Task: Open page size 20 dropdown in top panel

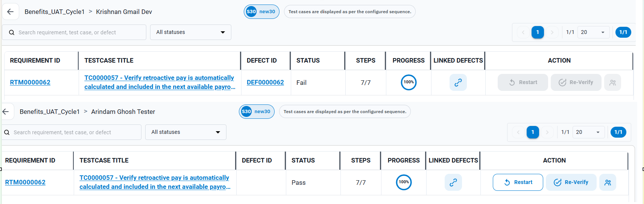Action: pos(593,32)
